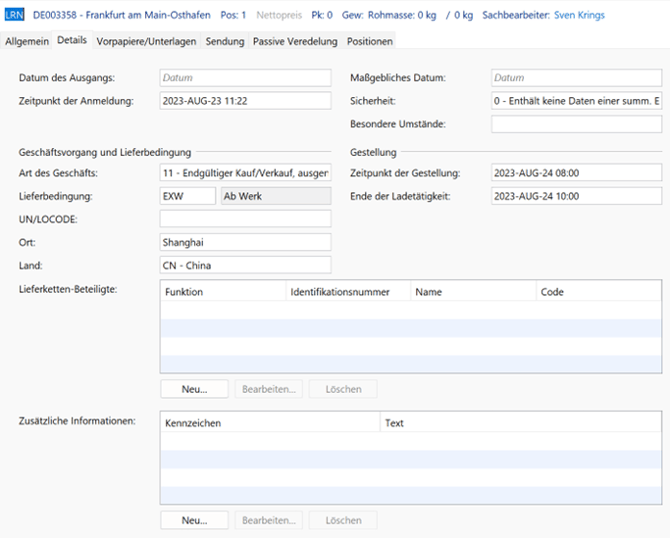
Task: Click Kennzeichen column header
Action: tap(270, 423)
